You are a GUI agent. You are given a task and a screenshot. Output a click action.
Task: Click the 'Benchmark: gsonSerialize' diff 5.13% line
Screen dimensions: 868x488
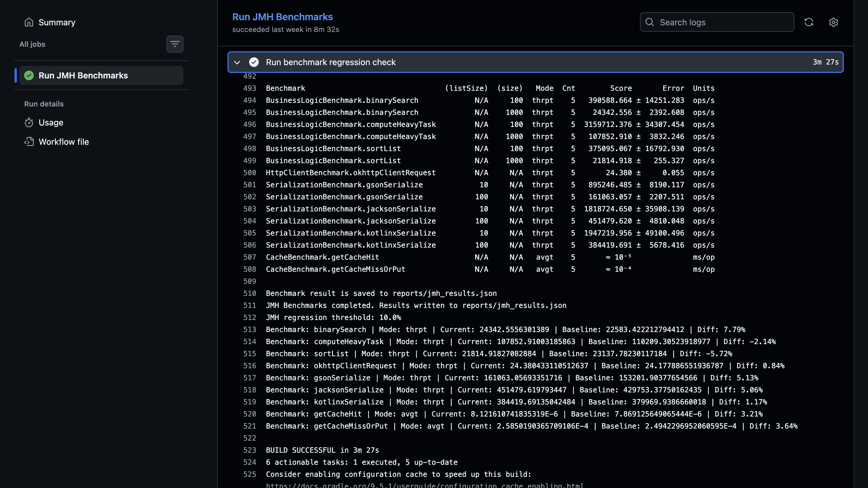(x=512, y=378)
